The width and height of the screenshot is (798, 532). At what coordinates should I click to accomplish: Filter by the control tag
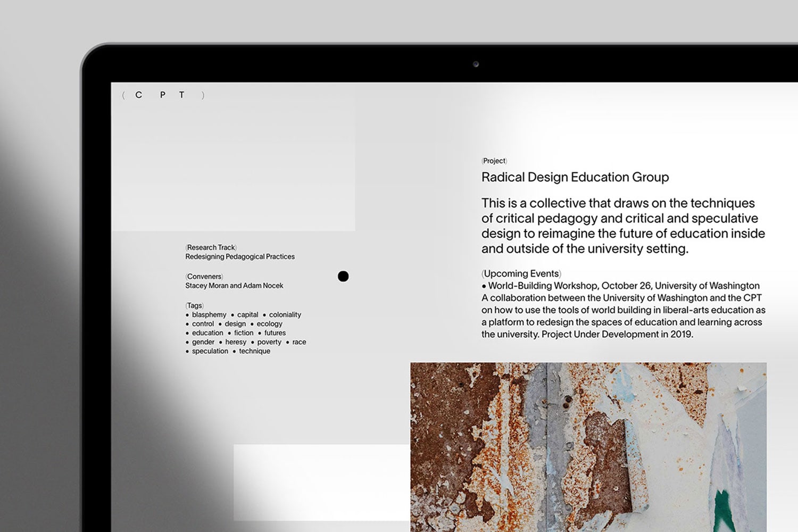point(203,324)
